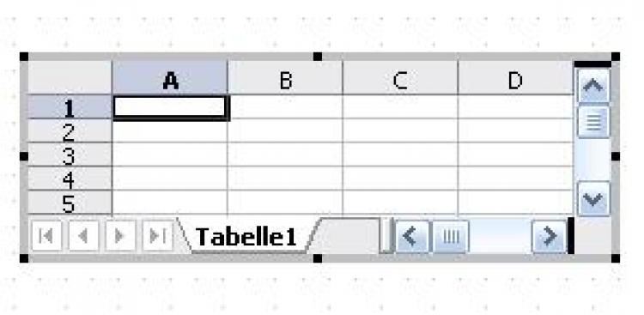Go to previous sheet navigation button
Image resolution: width=644 pixels, height=315 pixels.
point(83,236)
